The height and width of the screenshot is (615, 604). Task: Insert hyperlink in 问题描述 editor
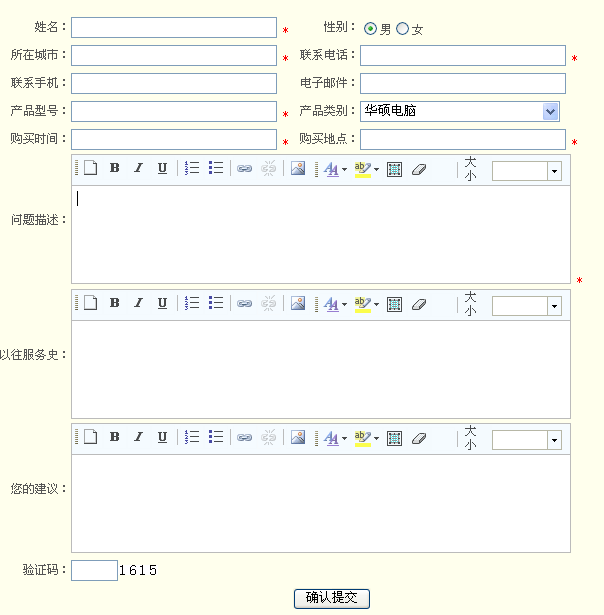tap(244, 168)
